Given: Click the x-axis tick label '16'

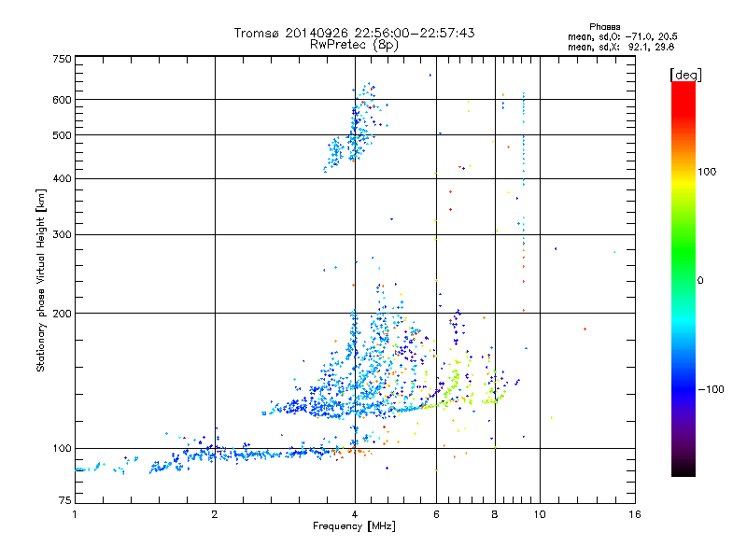Looking at the screenshot, I should click(x=635, y=514).
